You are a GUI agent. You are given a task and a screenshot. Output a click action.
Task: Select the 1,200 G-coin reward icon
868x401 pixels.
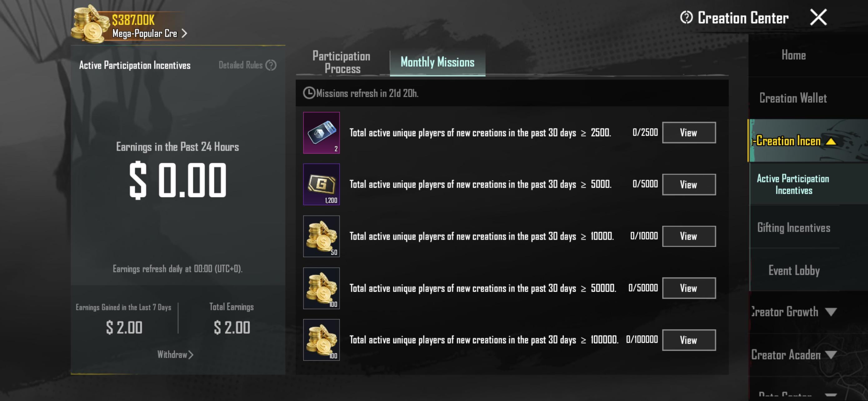coord(321,184)
